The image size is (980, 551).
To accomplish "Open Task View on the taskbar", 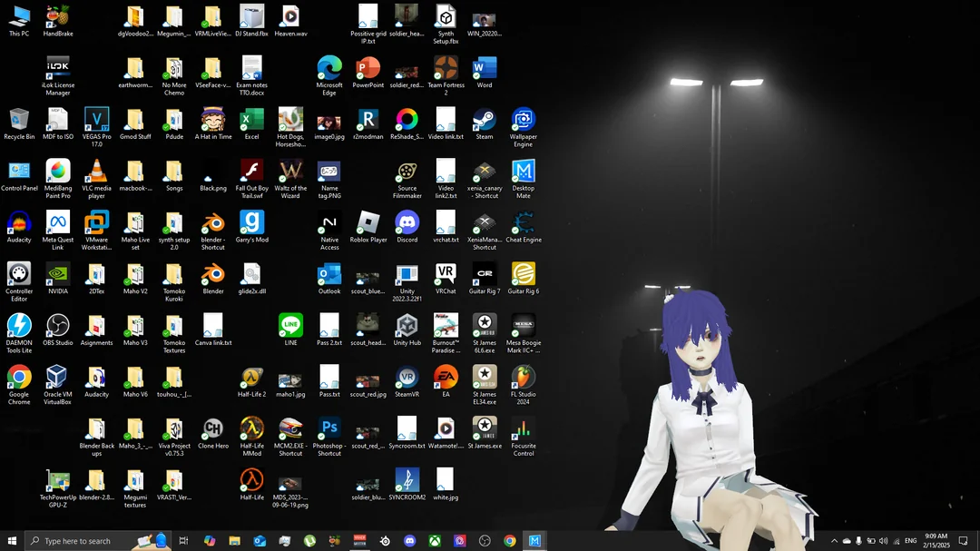I will (183, 541).
